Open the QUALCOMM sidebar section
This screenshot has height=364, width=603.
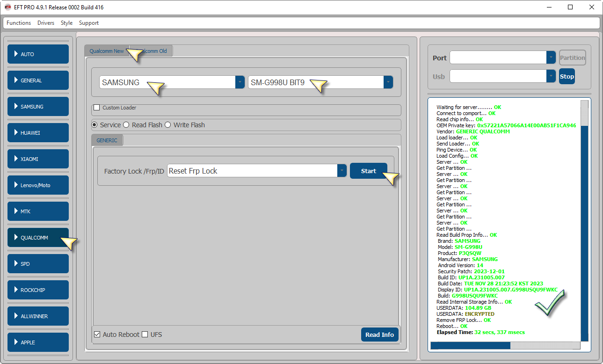pyautogui.click(x=38, y=238)
